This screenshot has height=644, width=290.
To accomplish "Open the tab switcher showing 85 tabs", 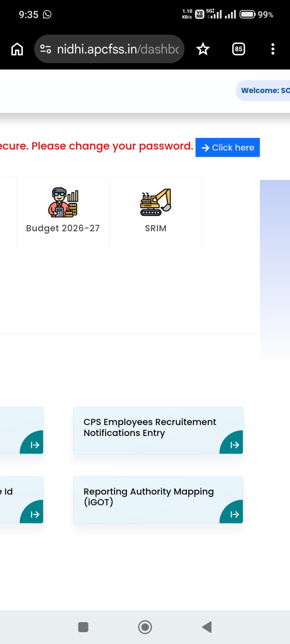I will click(239, 49).
